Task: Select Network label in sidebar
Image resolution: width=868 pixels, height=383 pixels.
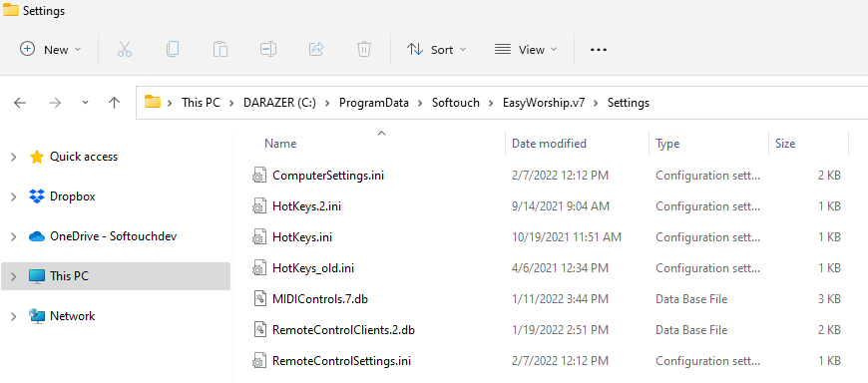Action: (73, 316)
